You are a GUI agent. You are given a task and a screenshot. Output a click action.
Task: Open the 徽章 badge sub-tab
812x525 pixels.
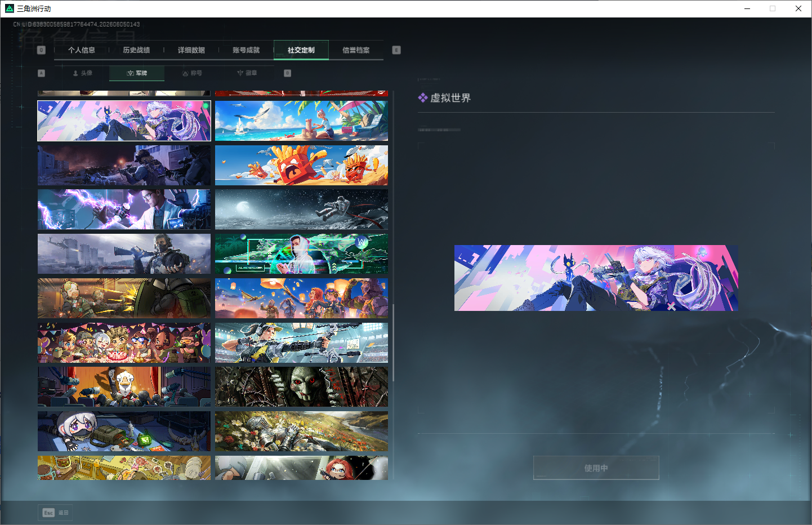tap(247, 73)
